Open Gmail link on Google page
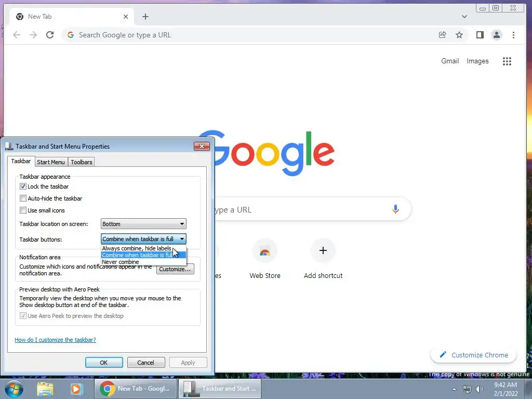The width and height of the screenshot is (532, 399). 450,61
